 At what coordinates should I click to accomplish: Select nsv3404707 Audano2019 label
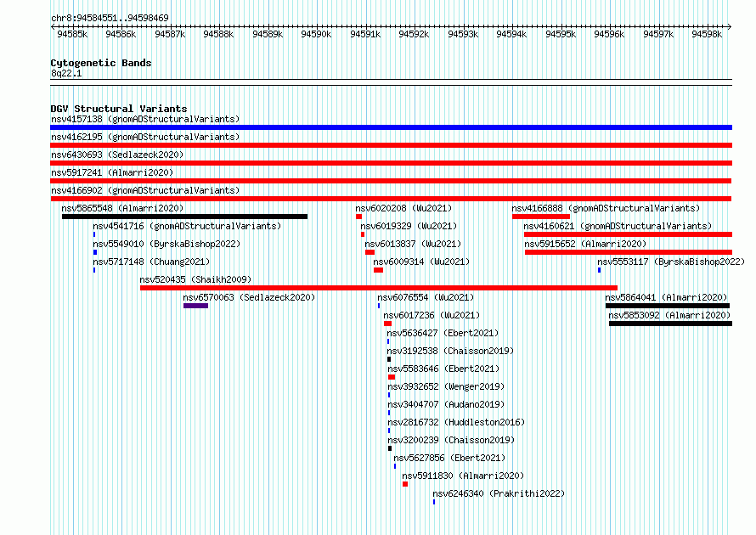(x=446, y=404)
